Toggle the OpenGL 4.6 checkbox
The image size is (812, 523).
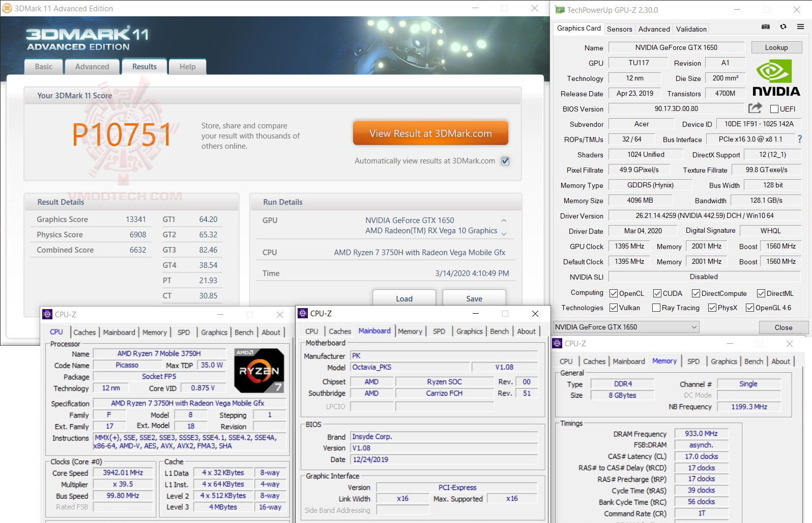(x=750, y=308)
